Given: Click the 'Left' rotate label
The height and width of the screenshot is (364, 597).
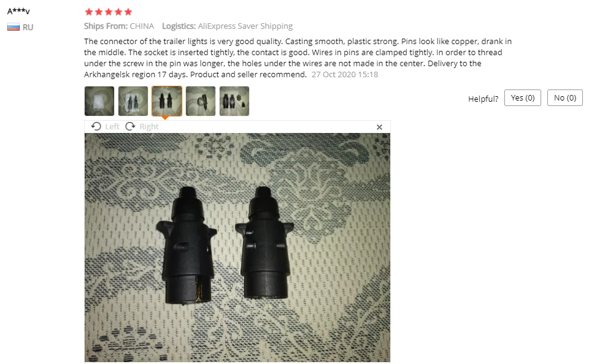Looking at the screenshot, I should (112, 127).
